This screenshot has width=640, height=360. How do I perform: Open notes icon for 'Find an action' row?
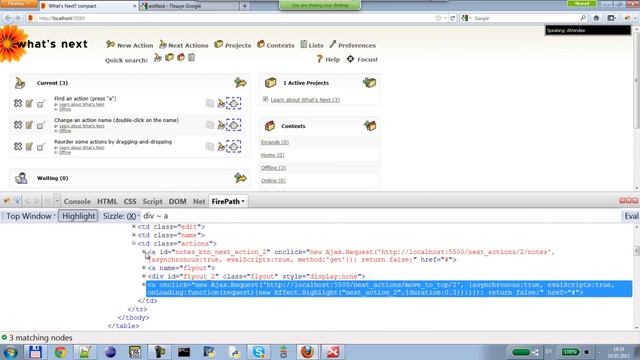tap(210, 103)
